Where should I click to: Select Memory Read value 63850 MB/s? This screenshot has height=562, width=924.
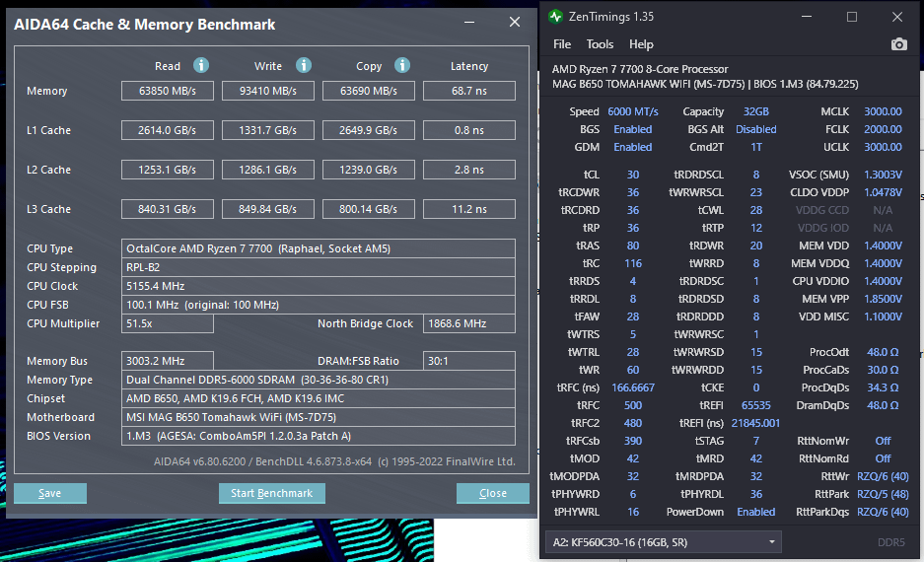pyautogui.click(x=168, y=91)
